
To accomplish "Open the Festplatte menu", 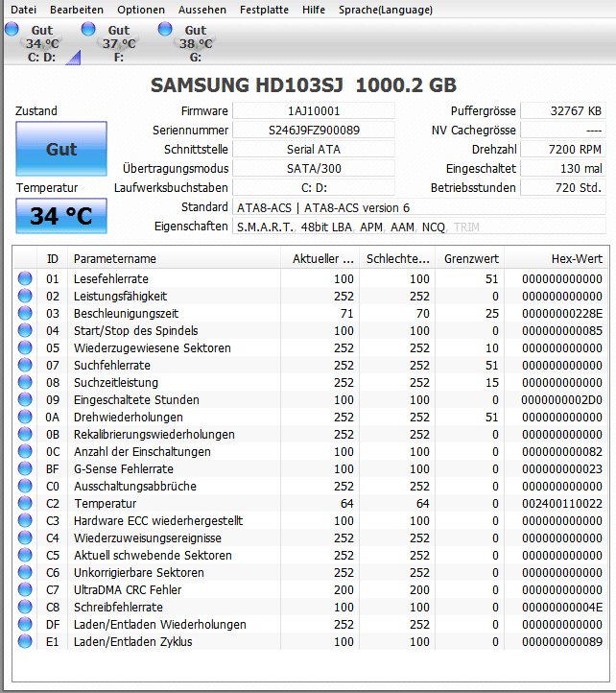I will click(264, 10).
